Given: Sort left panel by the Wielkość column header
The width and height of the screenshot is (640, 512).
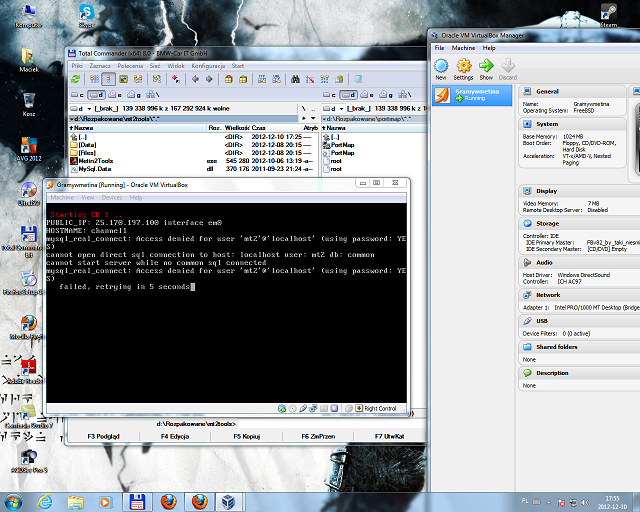Looking at the screenshot, I should (x=237, y=128).
